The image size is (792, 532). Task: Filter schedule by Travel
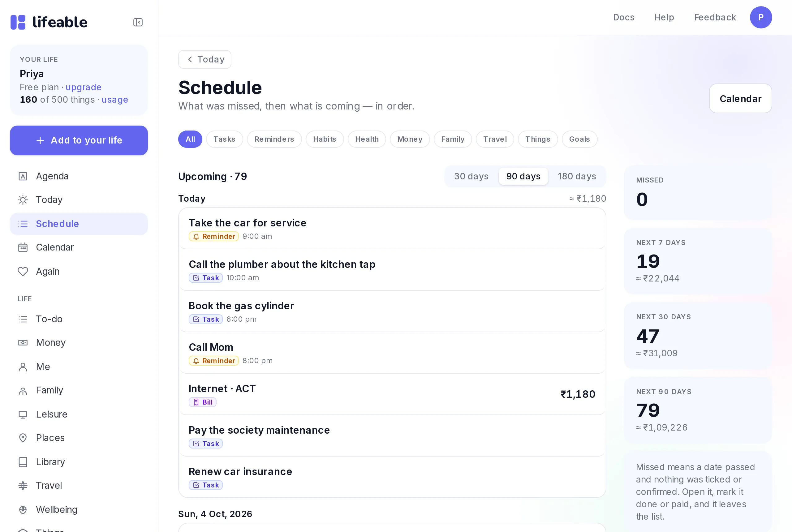(494, 139)
